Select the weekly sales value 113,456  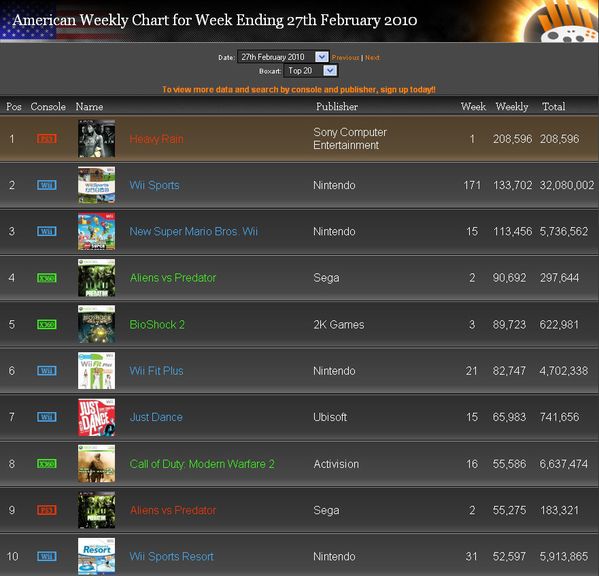tap(512, 231)
